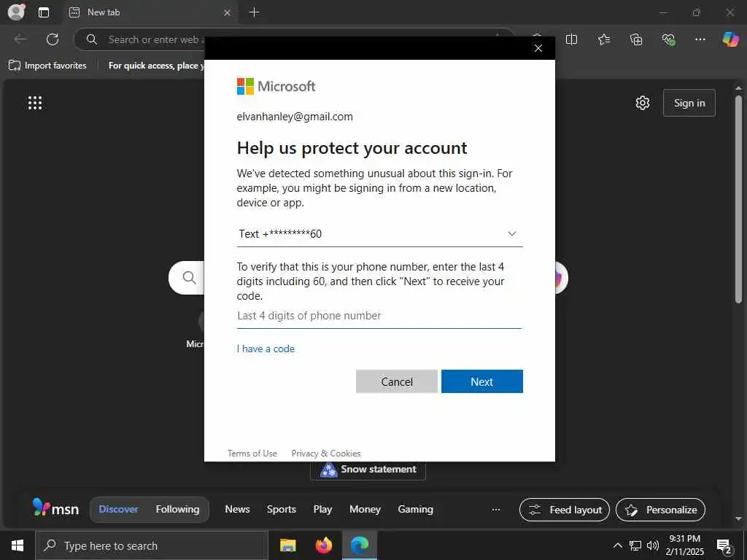Screen dimensions: 747x560
Task: Open the taskbar clock and date
Action: click(x=684, y=545)
